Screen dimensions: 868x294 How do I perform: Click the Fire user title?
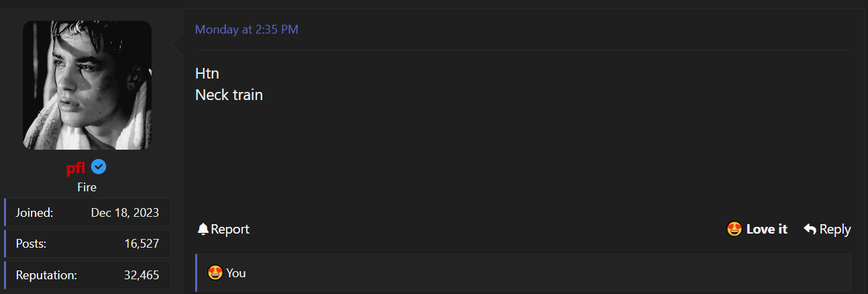click(87, 187)
